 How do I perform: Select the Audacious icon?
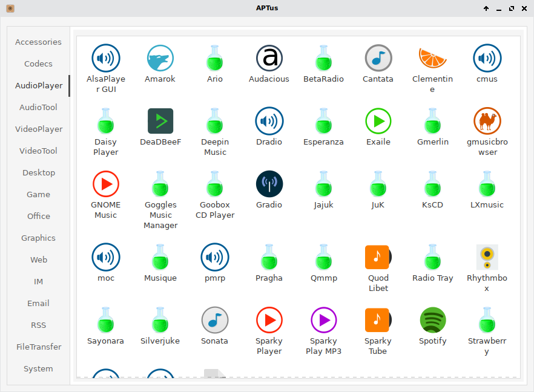[x=269, y=58]
